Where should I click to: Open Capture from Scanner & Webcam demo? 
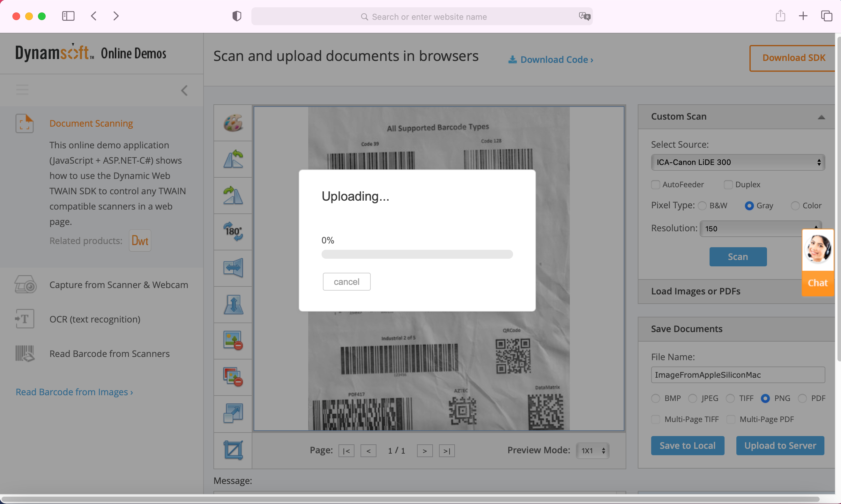pos(119,285)
